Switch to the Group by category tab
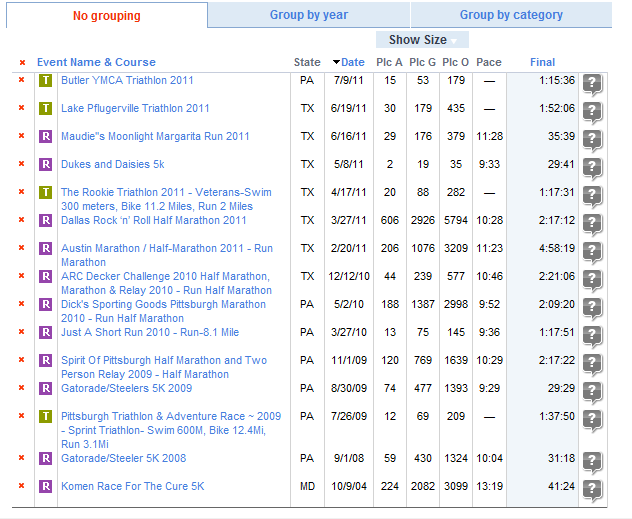This screenshot has height=519, width=632. (511, 15)
